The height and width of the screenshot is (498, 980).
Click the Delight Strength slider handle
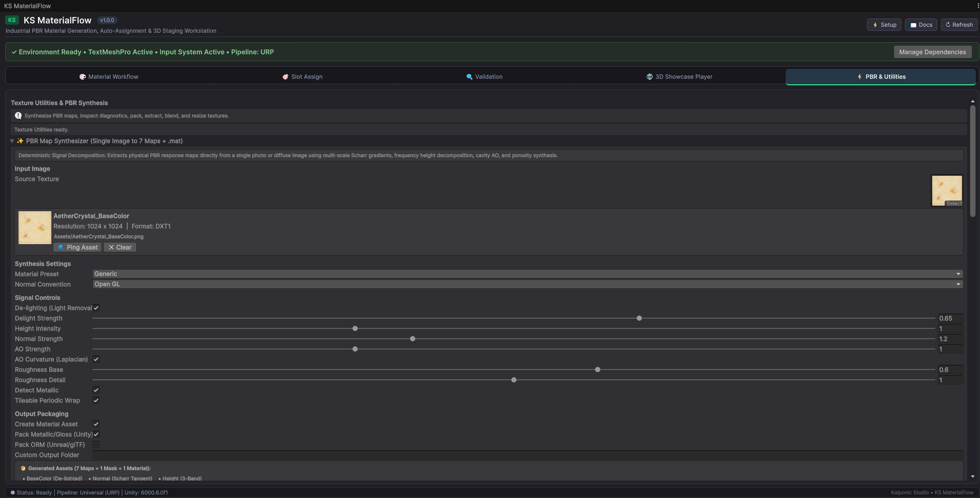[x=639, y=318]
